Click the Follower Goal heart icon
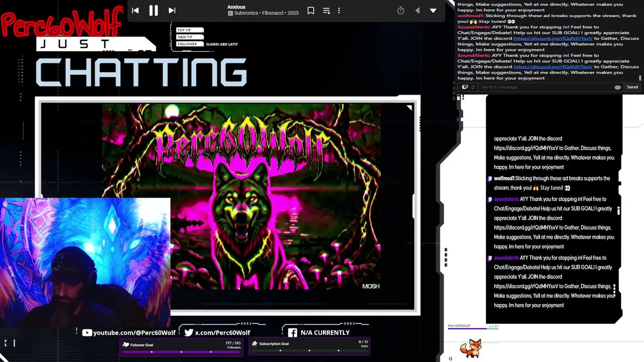Viewport: 644px width, 362px height. click(126, 344)
